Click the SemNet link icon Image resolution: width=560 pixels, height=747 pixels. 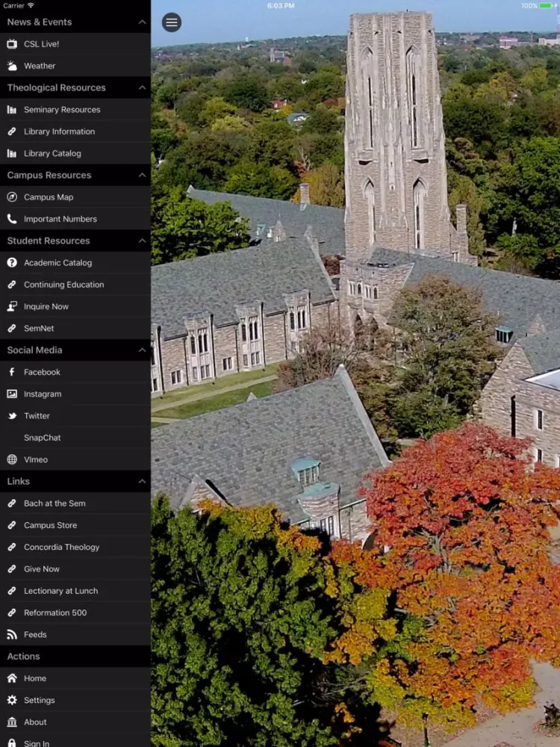(12, 328)
